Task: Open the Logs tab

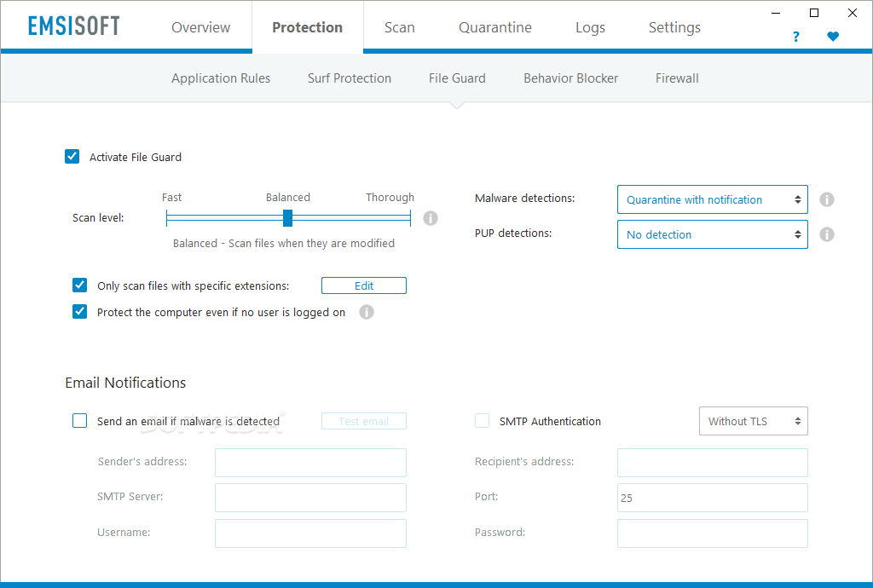Action: 590,27
